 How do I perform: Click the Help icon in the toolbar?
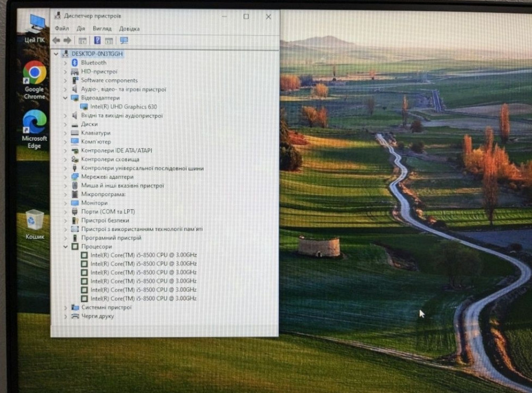[97, 40]
